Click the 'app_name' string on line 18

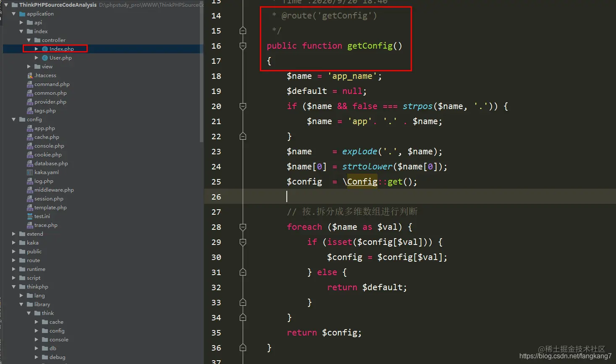[352, 76]
